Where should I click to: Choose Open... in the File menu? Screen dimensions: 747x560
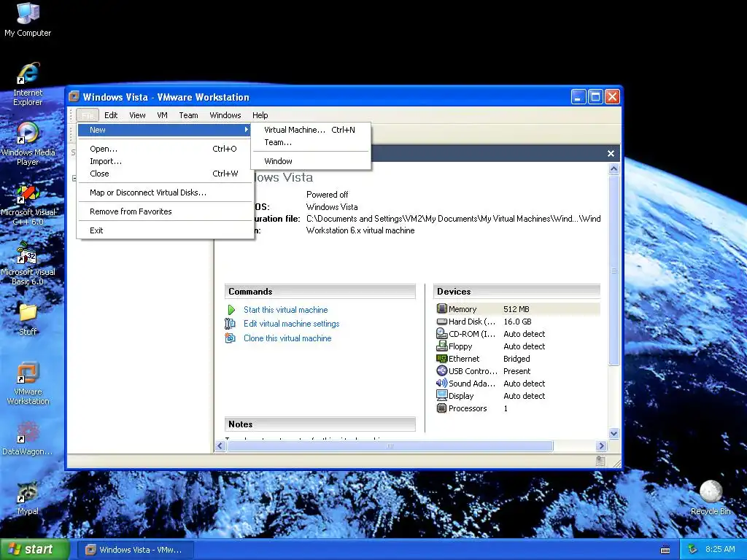[165, 149]
